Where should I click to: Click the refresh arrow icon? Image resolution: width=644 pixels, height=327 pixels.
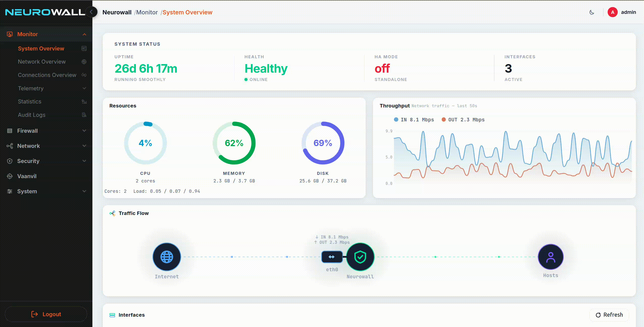tap(598, 315)
